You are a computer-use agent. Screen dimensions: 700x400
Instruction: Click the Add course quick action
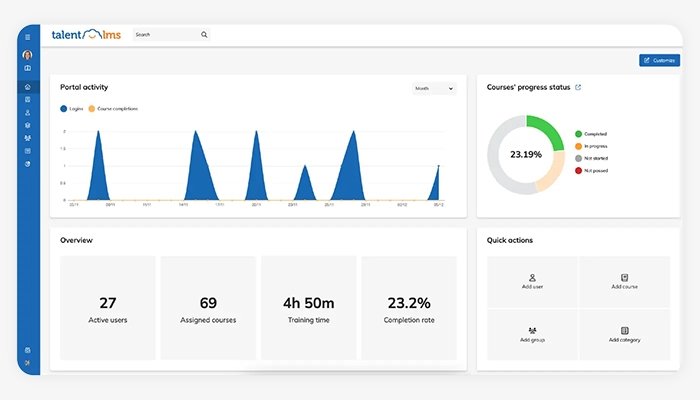[625, 282]
